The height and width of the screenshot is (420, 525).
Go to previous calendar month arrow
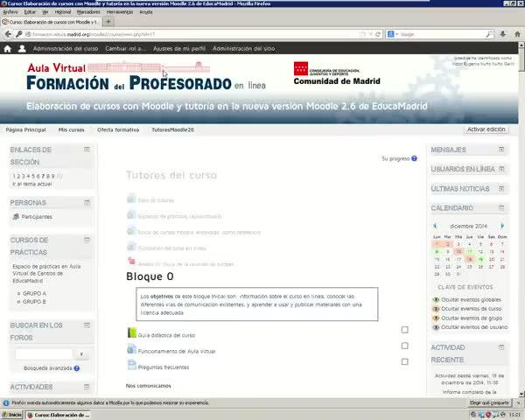pos(435,226)
